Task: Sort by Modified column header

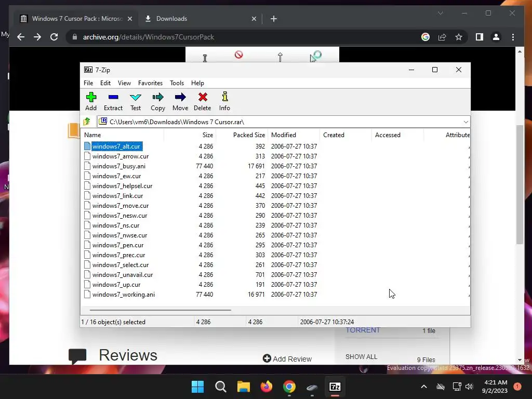Action: [294, 135]
